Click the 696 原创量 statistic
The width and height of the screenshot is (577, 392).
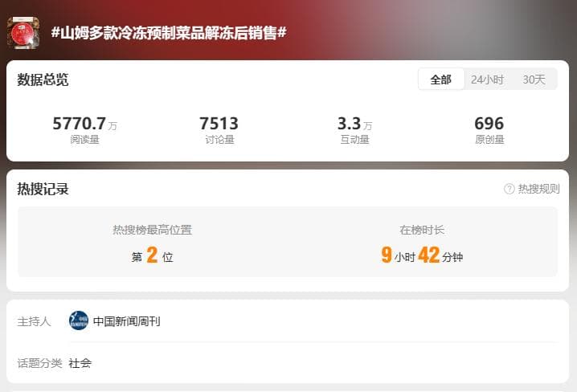pos(489,129)
